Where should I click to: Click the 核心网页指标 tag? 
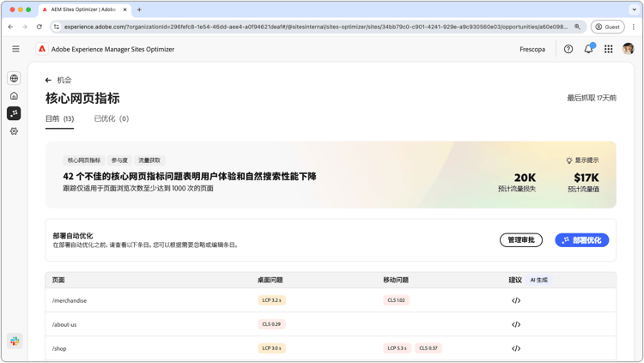click(x=84, y=160)
